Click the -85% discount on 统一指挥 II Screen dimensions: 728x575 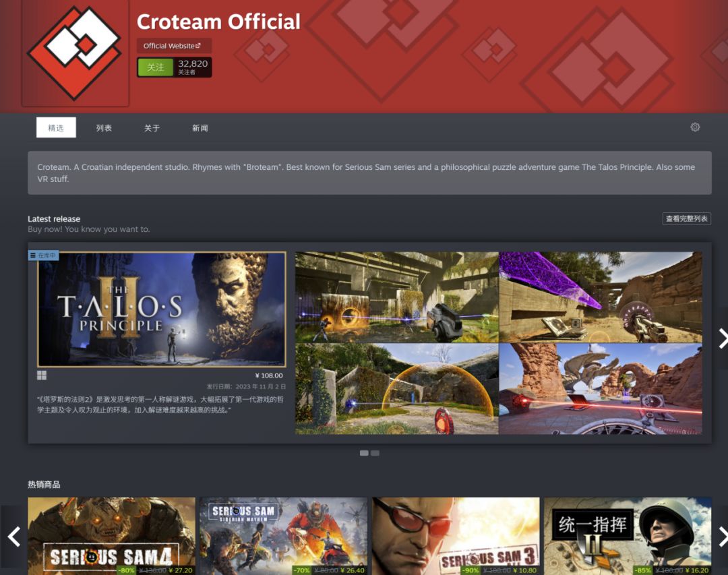point(643,570)
